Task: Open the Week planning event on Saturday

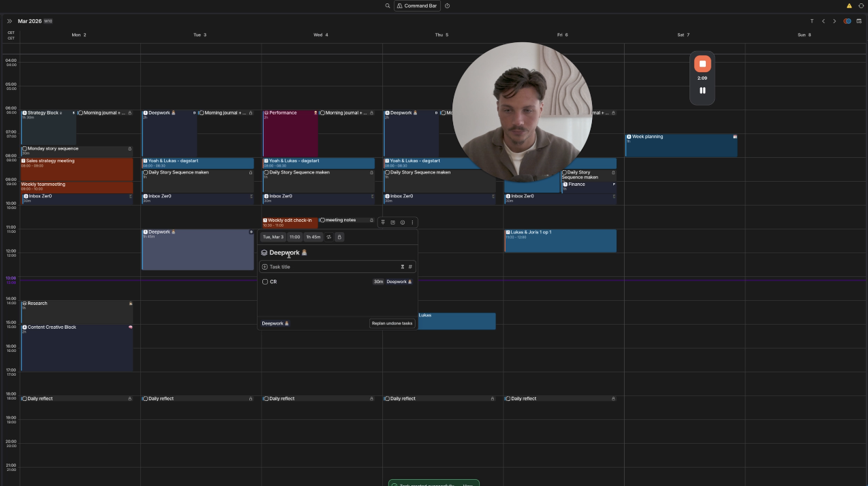Action: [x=681, y=146]
